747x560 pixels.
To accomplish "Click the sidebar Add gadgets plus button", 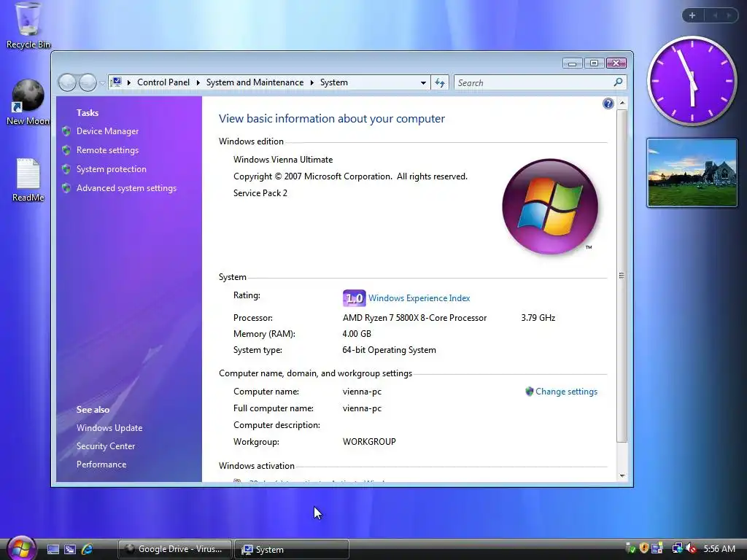I will tap(692, 15).
